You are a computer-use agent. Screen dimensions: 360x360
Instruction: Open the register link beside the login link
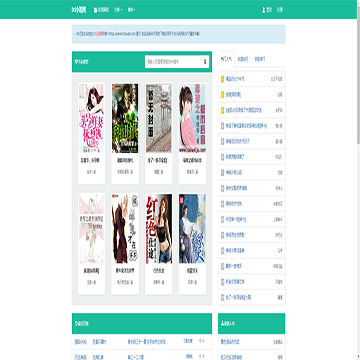tap(279, 10)
